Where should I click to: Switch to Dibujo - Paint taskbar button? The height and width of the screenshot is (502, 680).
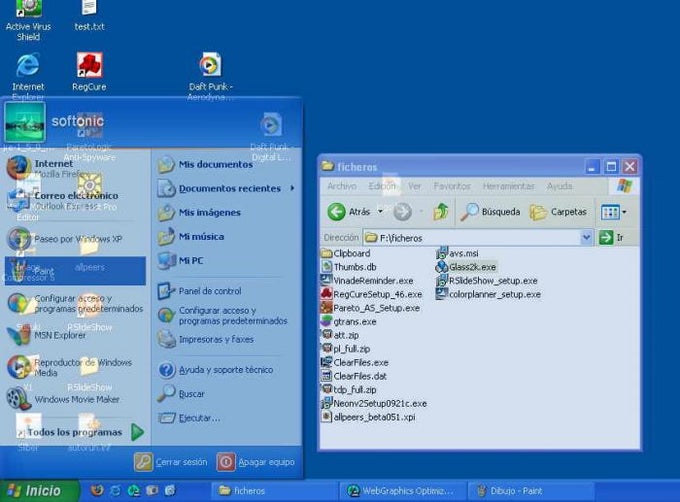528,491
